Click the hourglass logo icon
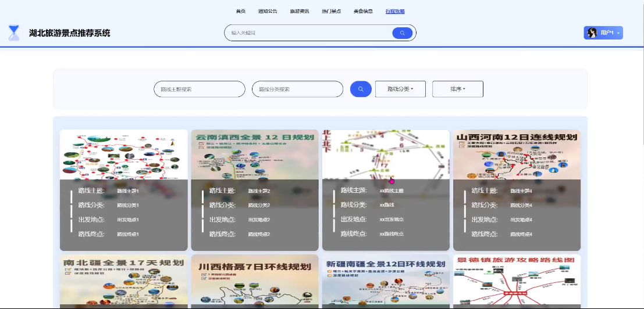Image resolution: width=644 pixels, height=309 pixels. tap(15, 33)
